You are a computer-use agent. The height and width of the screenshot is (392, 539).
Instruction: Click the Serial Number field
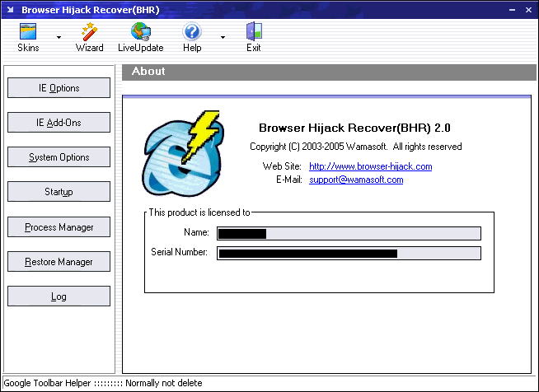point(349,253)
